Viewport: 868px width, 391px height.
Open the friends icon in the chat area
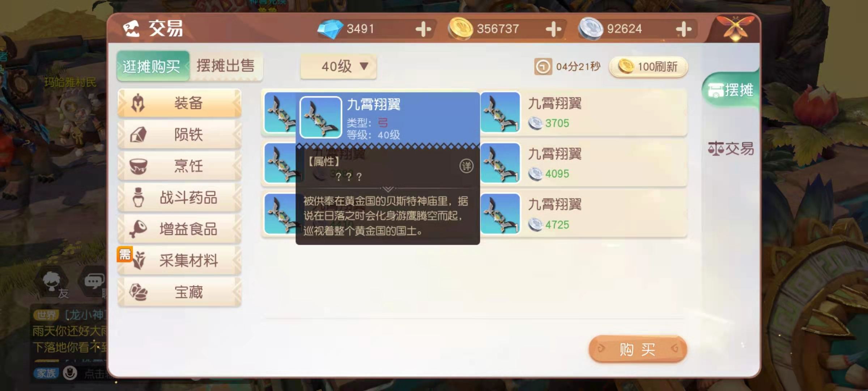point(52,282)
